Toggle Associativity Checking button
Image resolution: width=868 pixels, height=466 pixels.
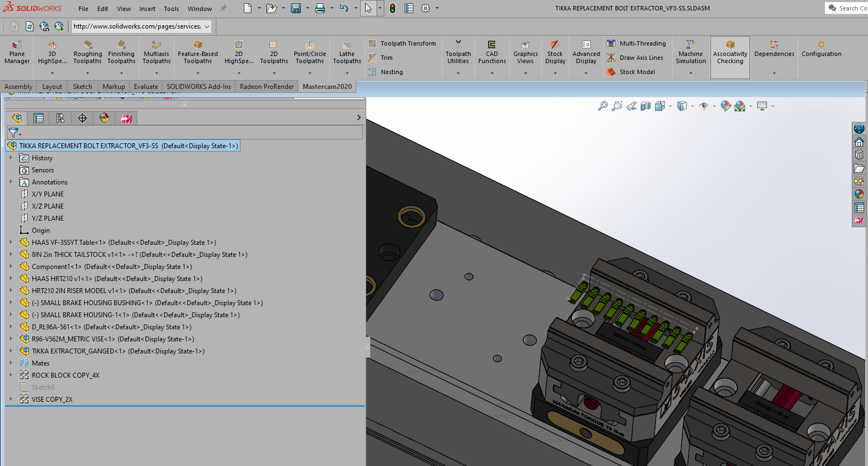[x=730, y=57]
